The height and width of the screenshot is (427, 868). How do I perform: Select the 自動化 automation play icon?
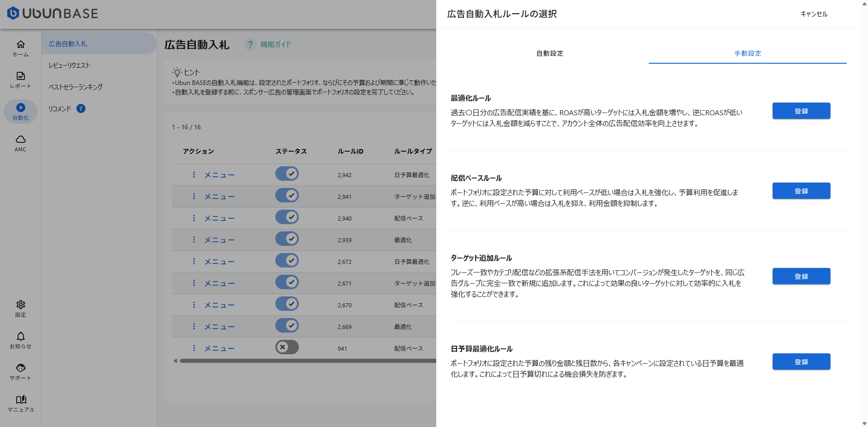point(20,108)
